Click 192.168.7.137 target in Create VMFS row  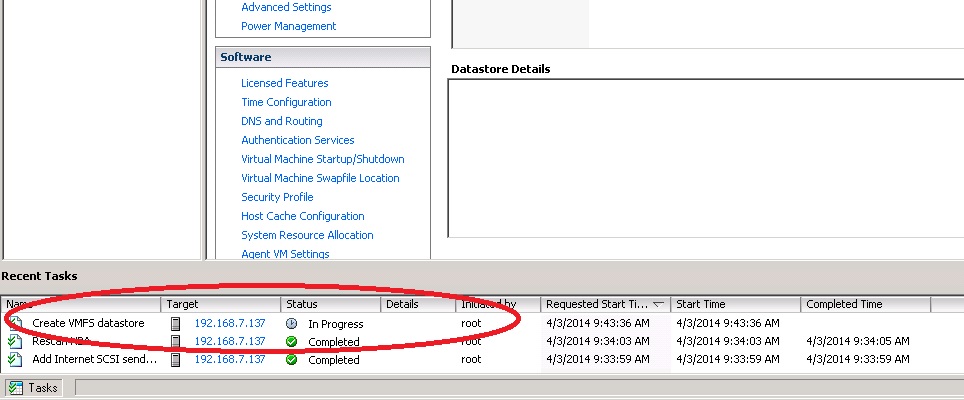pyautogui.click(x=229, y=324)
